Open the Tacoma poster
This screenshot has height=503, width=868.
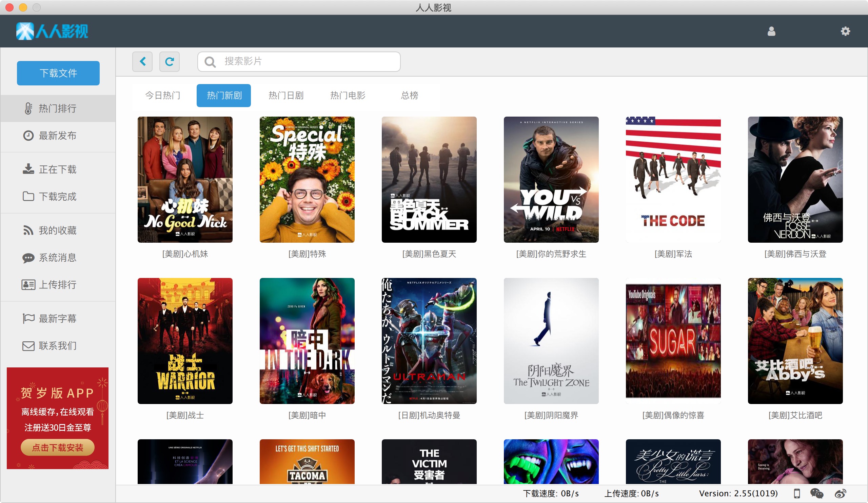point(307,462)
